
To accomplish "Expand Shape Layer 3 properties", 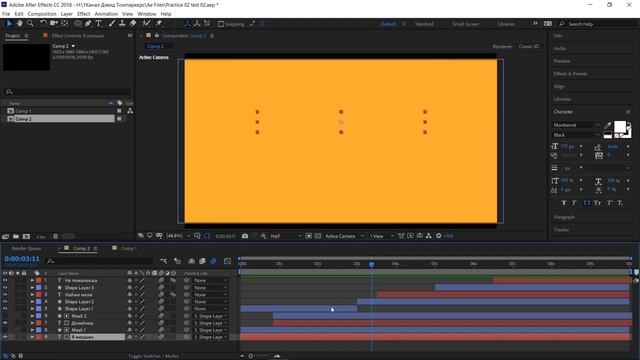I will tap(32, 288).
